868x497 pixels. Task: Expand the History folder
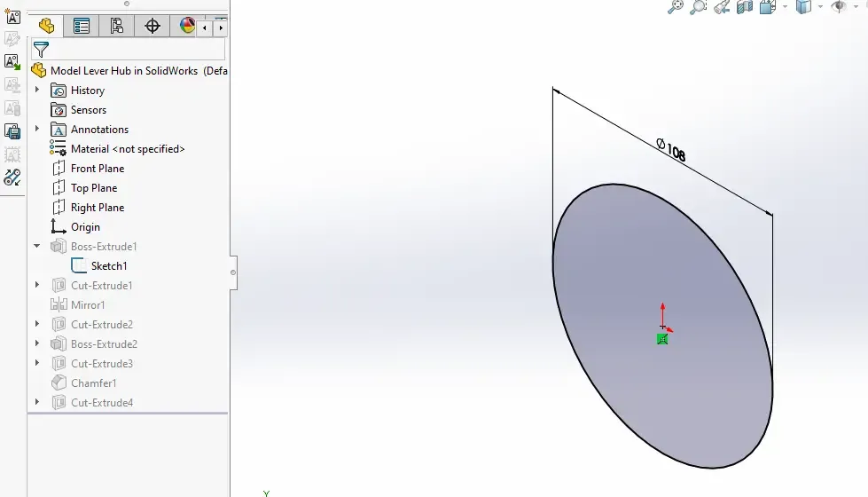click(37, 90)
